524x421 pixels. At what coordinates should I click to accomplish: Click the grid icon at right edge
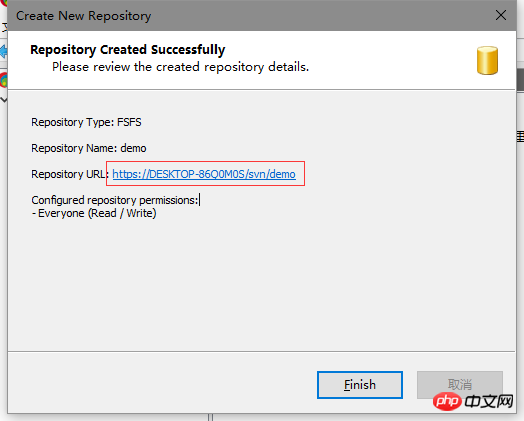pyautogui.click(x=520, y=137)
